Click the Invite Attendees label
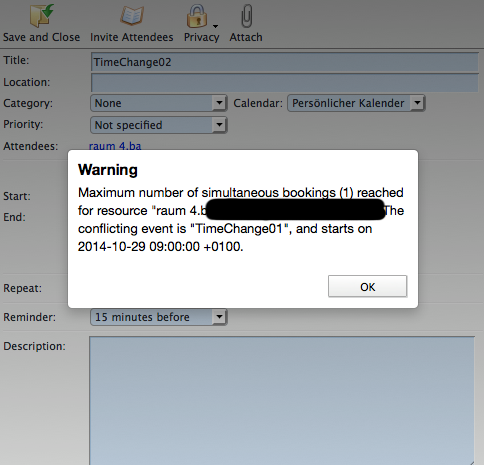Screen dimensions: 484x465 point(132,37)
